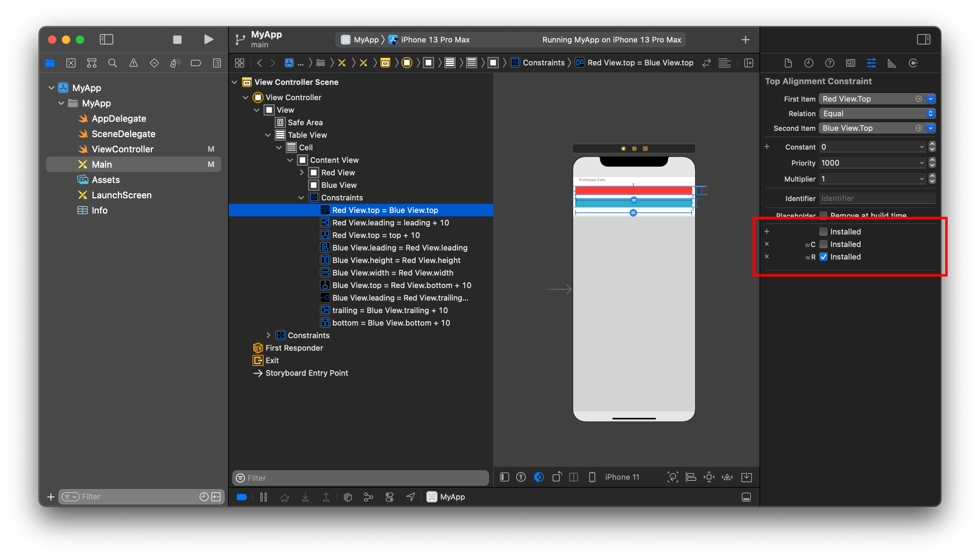Select iPhone 11 device in canvas bar

(x=620, y=477)
